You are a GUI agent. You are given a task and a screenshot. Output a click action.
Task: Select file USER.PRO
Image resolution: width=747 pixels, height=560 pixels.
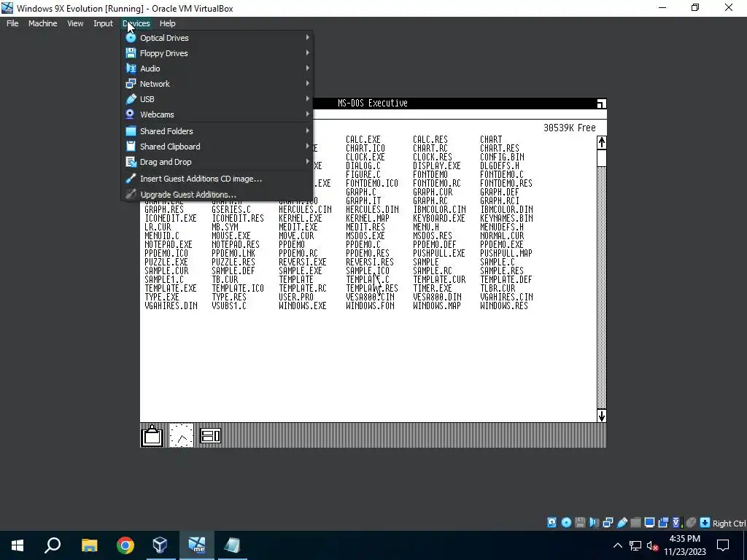click(296, 297)
